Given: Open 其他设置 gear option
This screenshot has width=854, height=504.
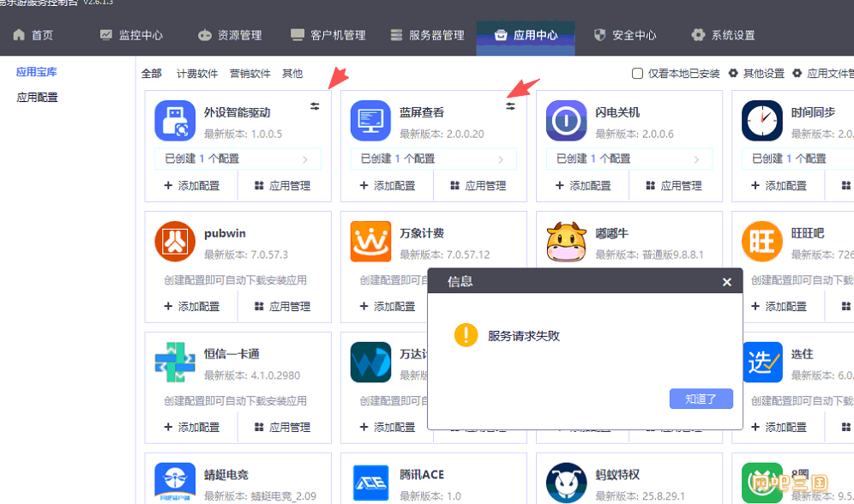Looking at the screenshot, I should coord(756,74).
